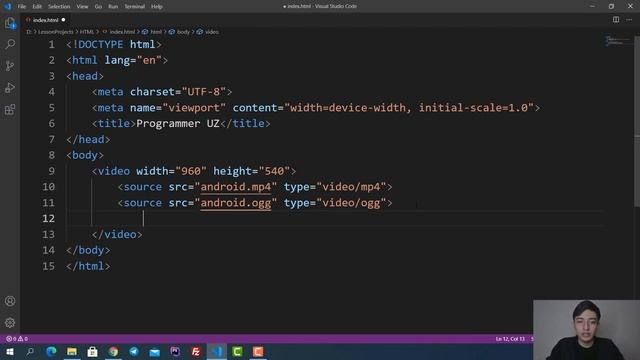
Task: Open the File menu
Action: [x=22, y=7]
